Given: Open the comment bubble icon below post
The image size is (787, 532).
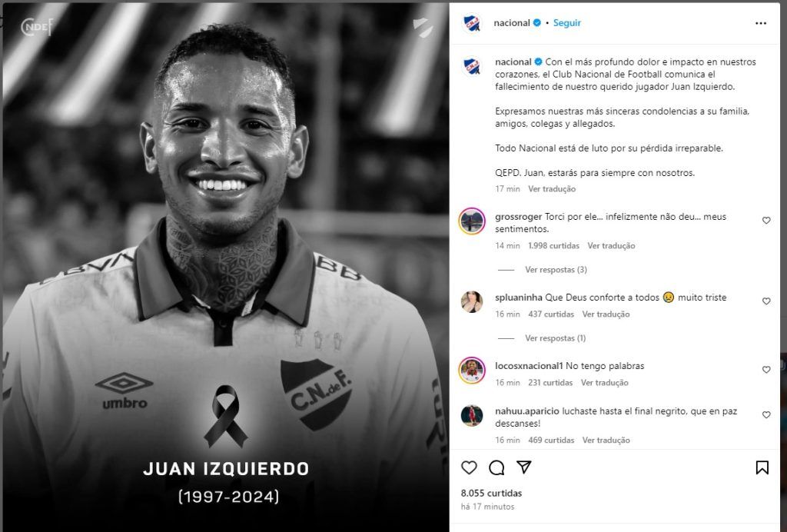Looking at the screenshot, I should pos(496,467).
